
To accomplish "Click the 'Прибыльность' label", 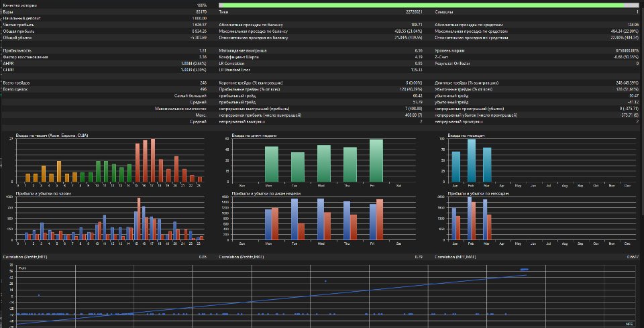I will coord(17,50).
